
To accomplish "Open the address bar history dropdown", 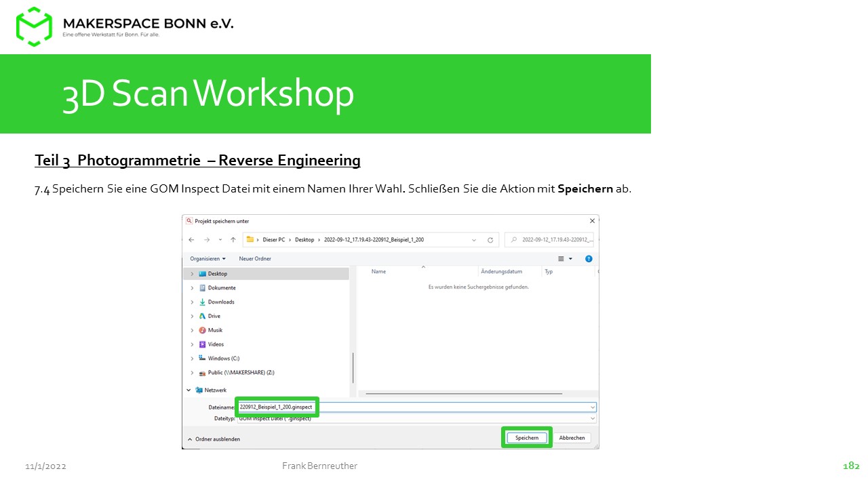I will coord(473,240).
